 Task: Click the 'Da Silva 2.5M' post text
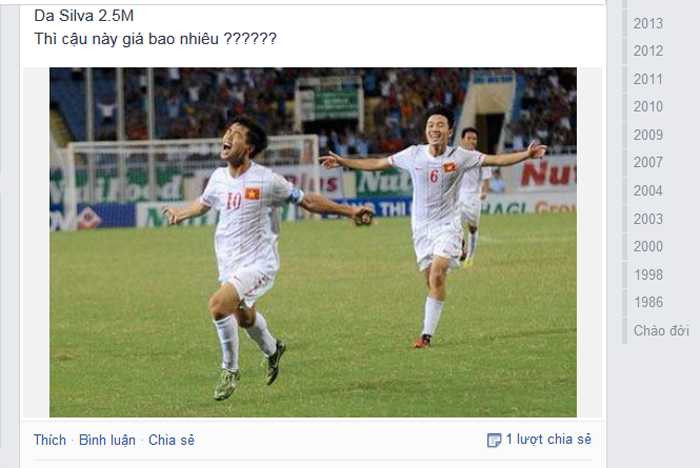click(84, 16)
